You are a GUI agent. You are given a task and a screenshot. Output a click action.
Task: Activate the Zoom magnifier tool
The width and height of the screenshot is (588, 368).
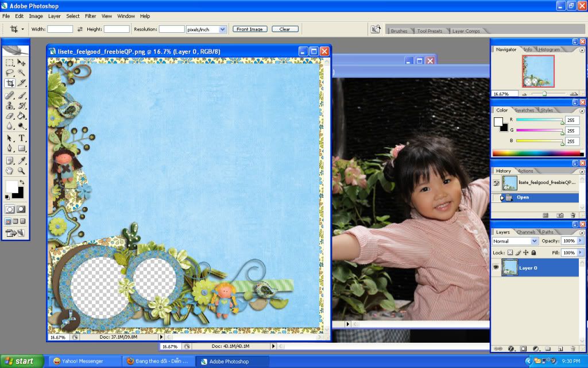pos(22,171)
